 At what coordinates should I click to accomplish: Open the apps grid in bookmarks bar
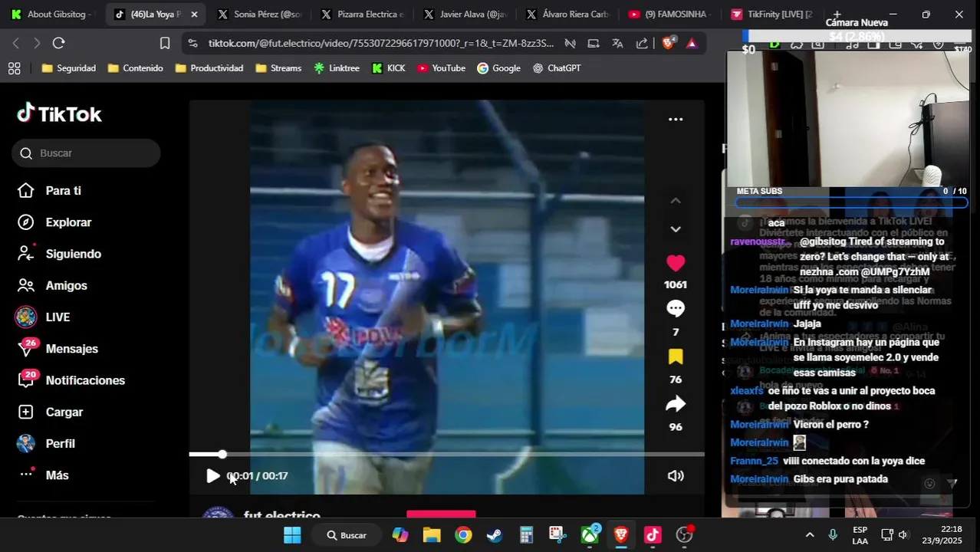(14, 68)
